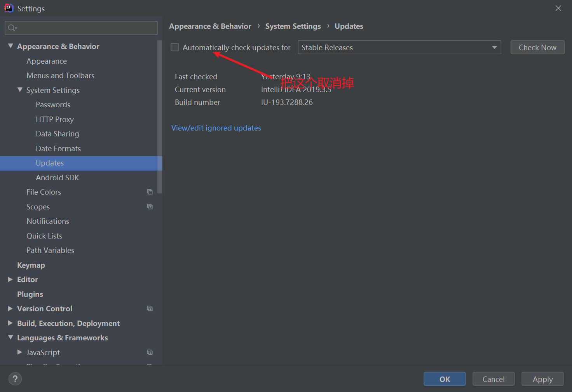Viewport: 572px width, 392px height.
Task: Open View/edit ignored updates link
Action: pos(216,128)
